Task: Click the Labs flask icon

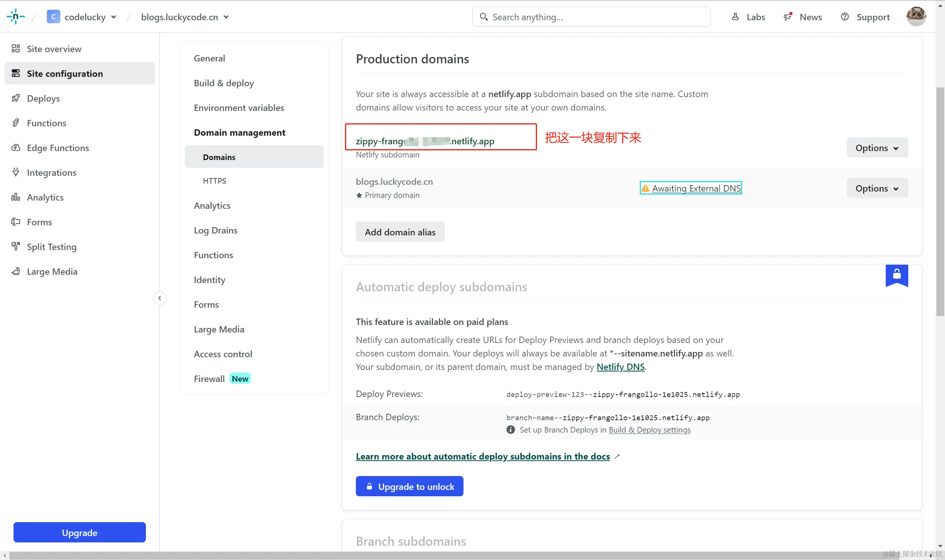Action: tap(735, 16)
